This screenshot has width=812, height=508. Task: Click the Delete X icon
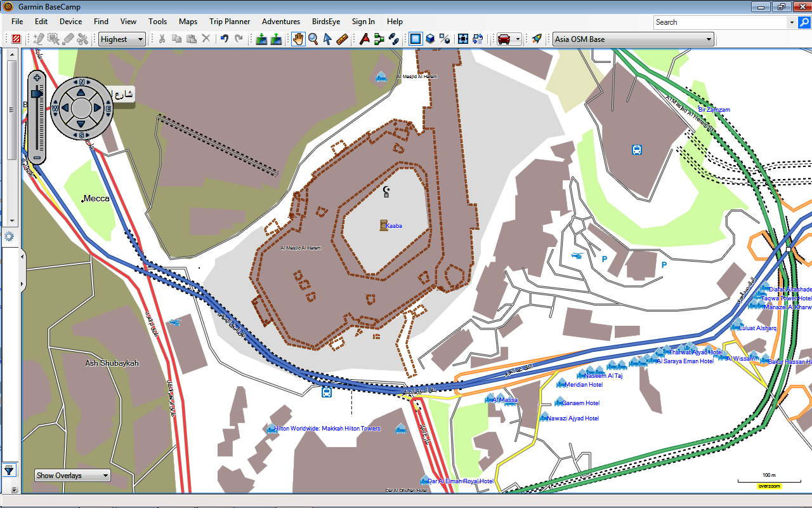(206, 39)
